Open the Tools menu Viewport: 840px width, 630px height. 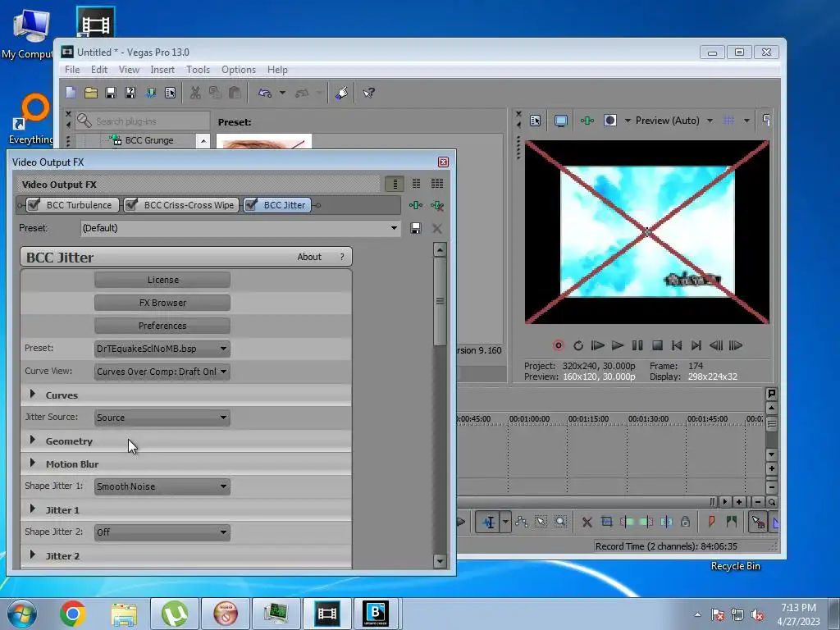198,70
